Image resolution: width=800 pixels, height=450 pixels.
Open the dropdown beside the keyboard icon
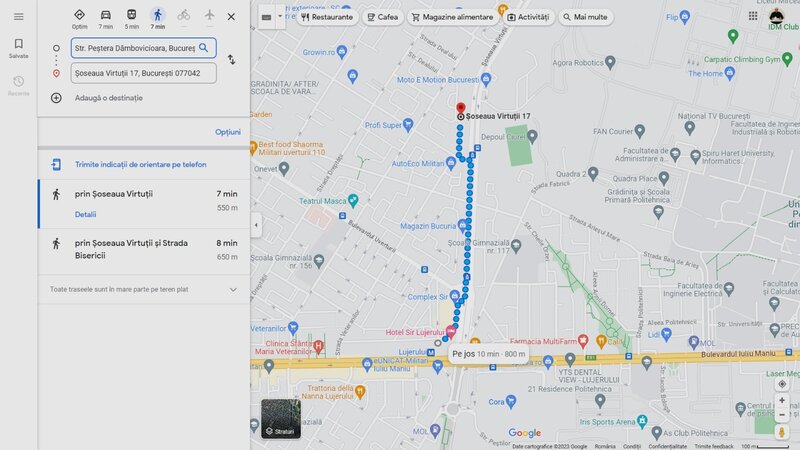tap(280, 17)
